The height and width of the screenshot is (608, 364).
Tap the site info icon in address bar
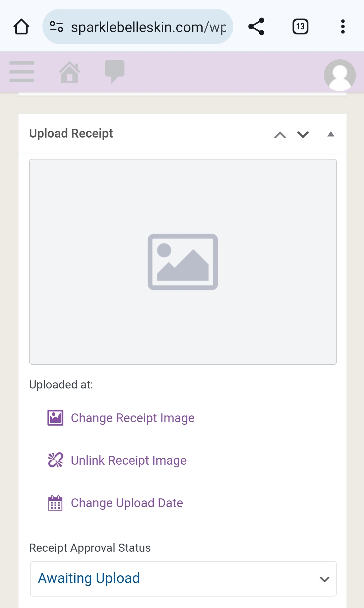point(56,27)
